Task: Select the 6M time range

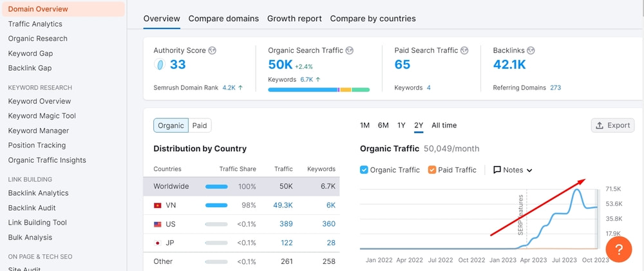Action: click(383, 126)
